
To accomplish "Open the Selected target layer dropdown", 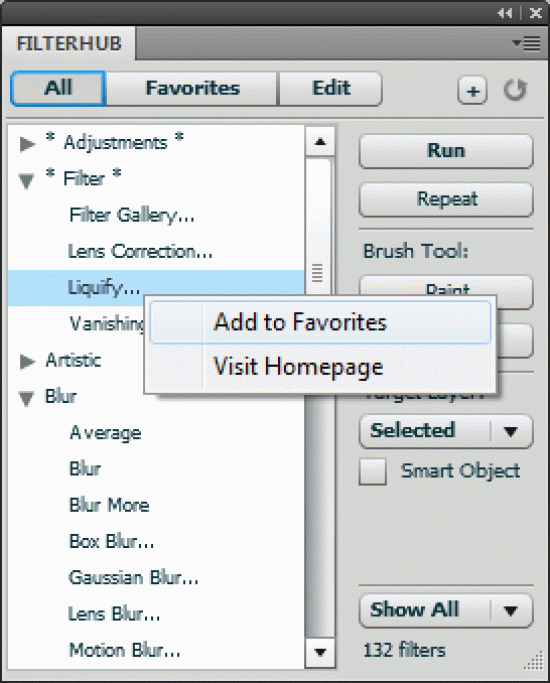I will point(446,431).
